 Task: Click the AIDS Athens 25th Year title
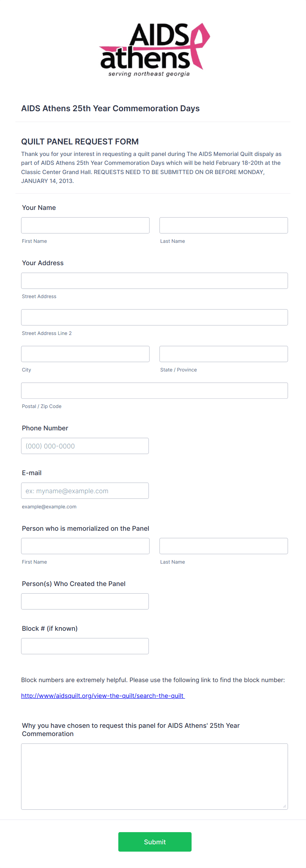(110, 109)
